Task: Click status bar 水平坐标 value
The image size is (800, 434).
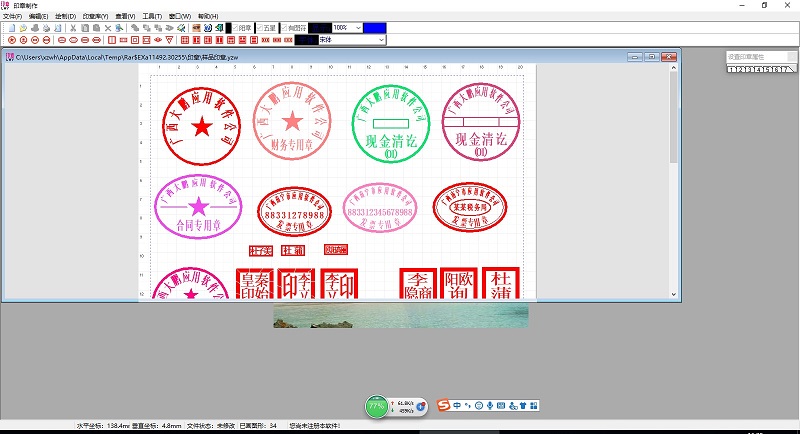Action: (118, 425)
